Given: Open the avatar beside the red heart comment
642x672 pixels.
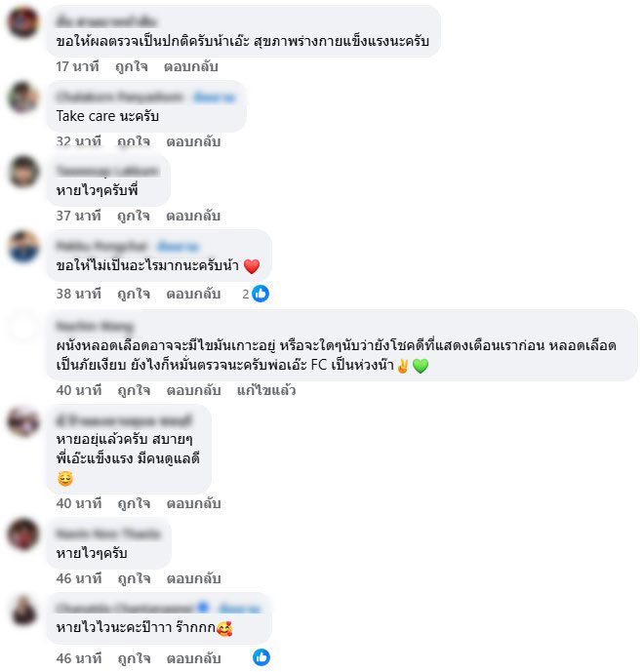Looking at the screenshot, I should click(x=23, y=247).
